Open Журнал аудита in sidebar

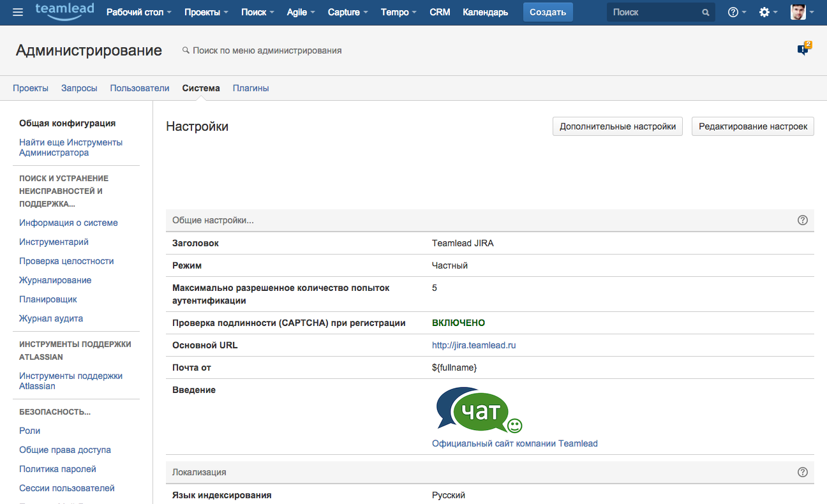[x=51, y=318]
